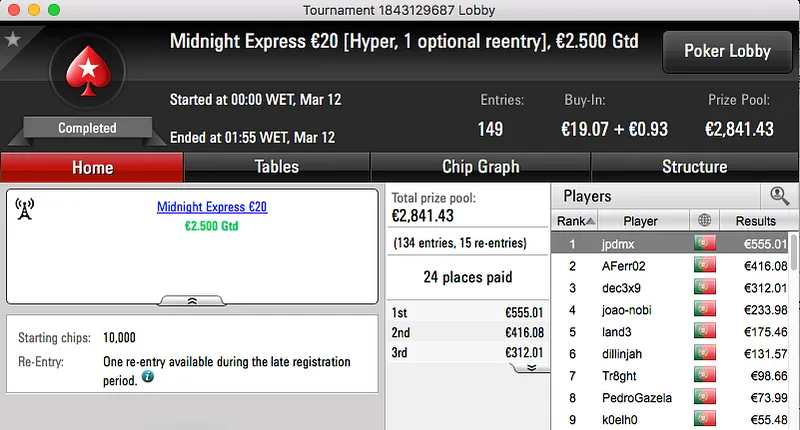The height and width of the screenshot is (430, 800).
Task: Open the Chip Graph tab
Action: [x=480, y=167]
